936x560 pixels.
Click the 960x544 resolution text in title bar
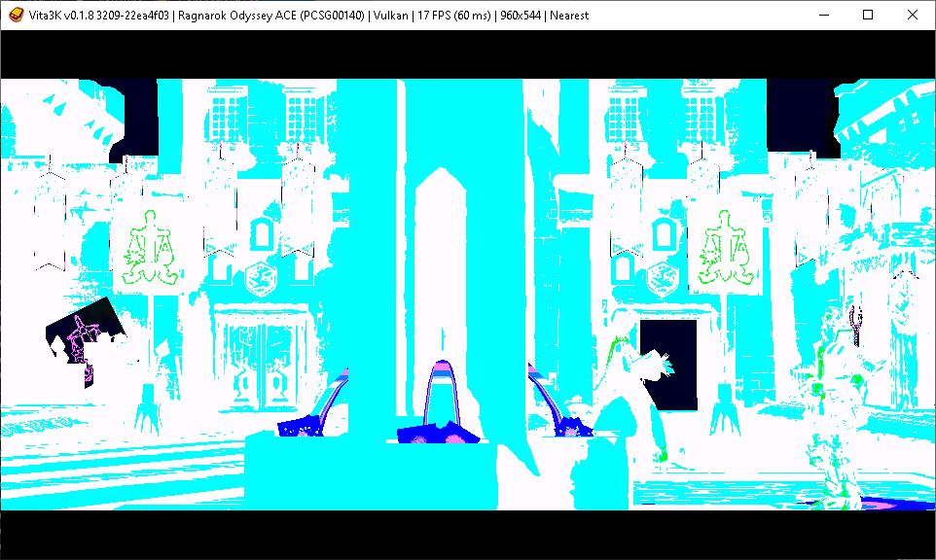[519, 15]
